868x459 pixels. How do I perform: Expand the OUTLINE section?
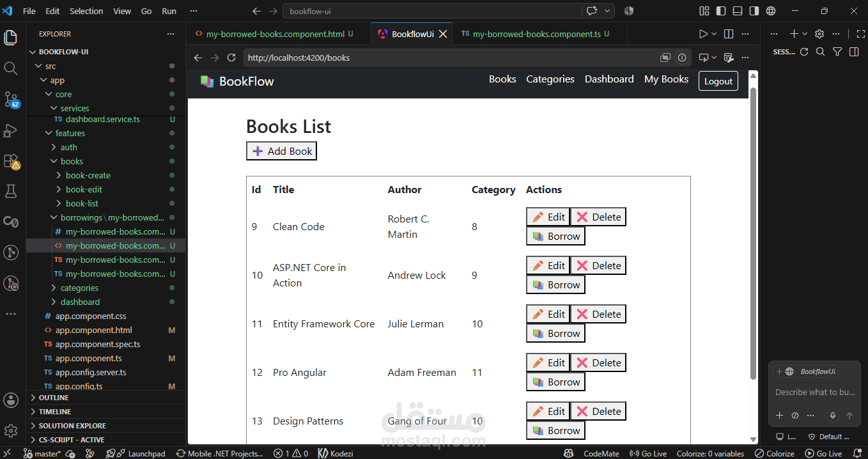(x=106, y=398)
